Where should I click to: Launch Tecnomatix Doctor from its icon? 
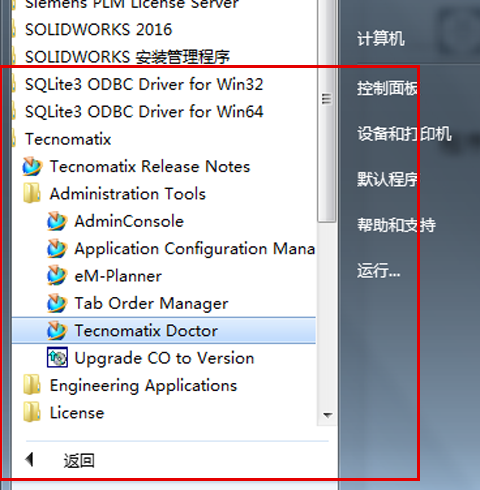point(57,330)
